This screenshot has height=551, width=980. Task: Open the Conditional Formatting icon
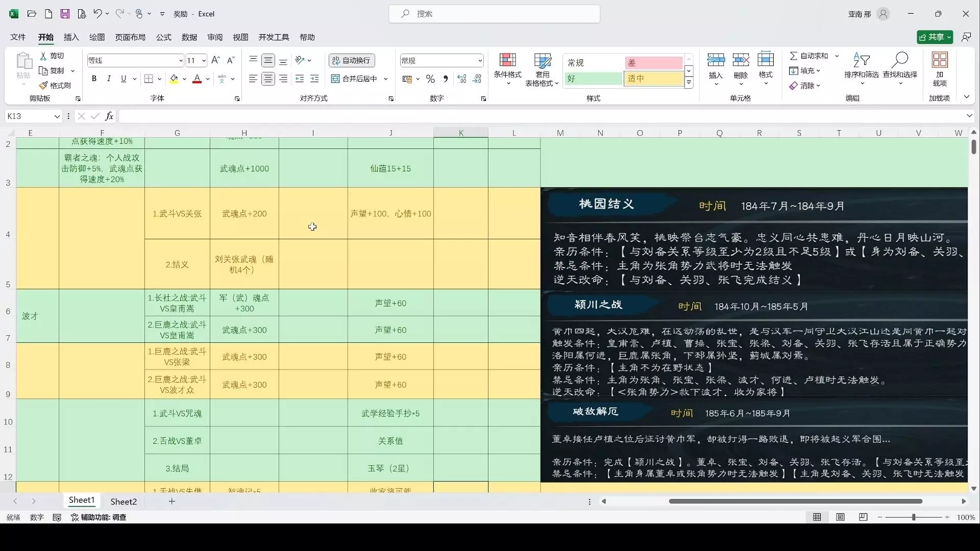tap(507, 61)
